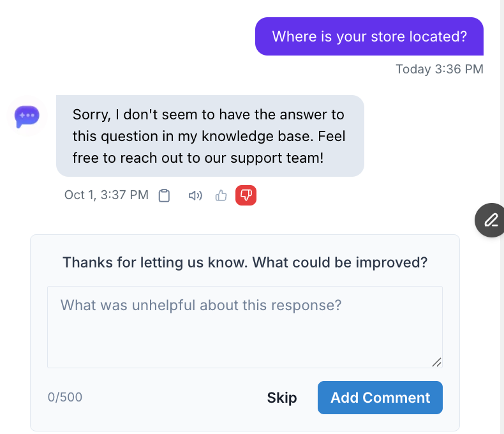This screenshot has height=434, width=504.
Task: Skip leaving feedback
Action: pos(282,398)
